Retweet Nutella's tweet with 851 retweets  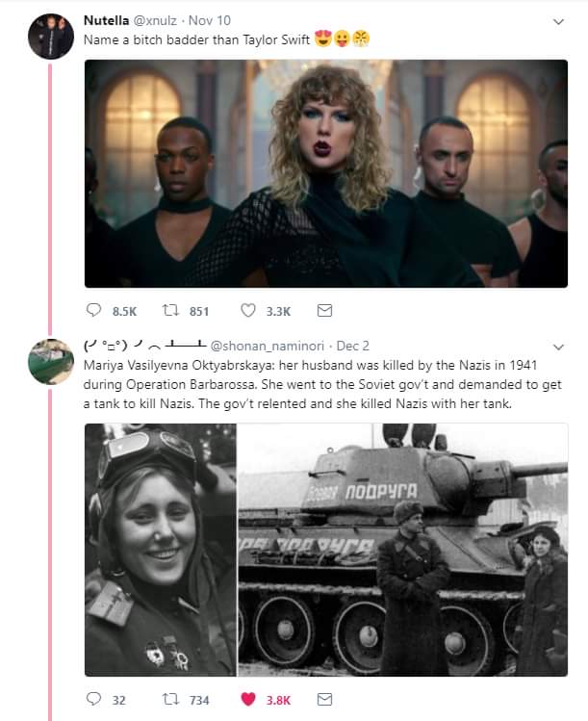tap(170, 310)
